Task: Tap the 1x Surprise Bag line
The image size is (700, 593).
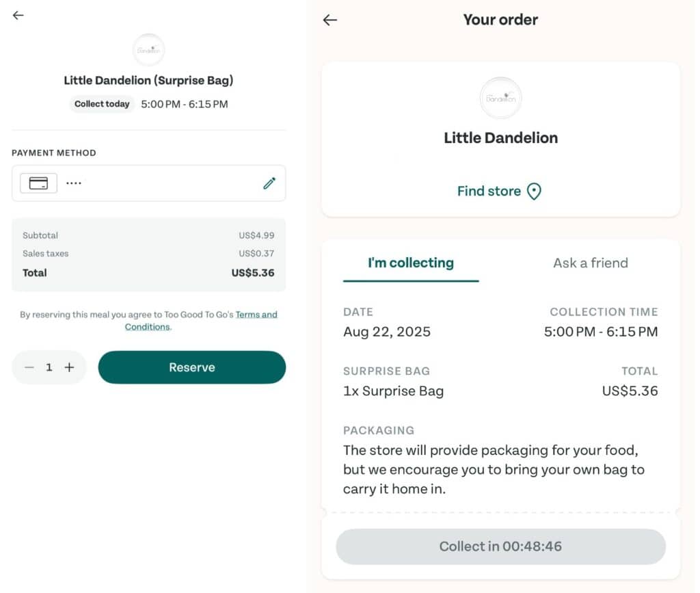Action: (393, 391)
